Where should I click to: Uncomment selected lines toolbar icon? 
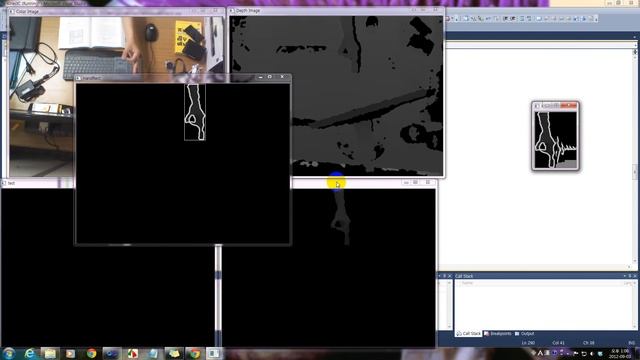529,18
